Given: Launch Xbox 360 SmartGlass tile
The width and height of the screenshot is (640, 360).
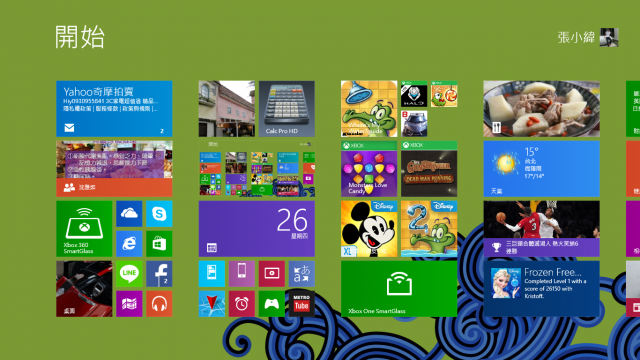Looking at the screenshot, I should [x=84, y=229].
